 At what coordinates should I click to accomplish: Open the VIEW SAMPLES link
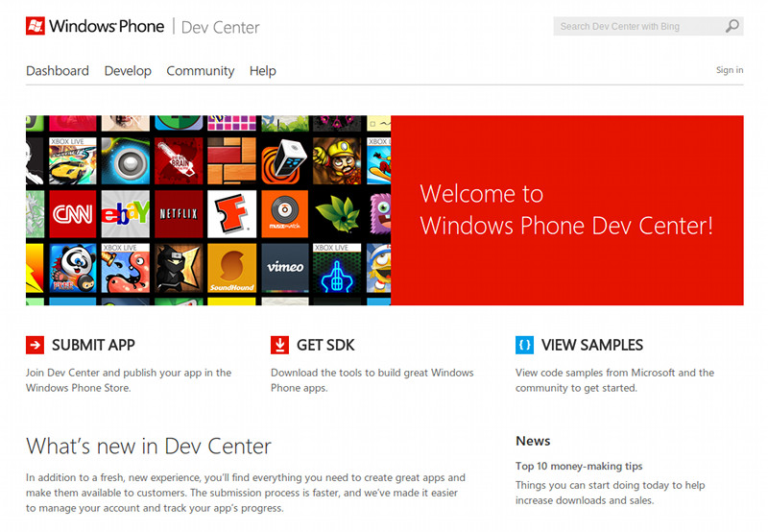click(x=592, y=345)
